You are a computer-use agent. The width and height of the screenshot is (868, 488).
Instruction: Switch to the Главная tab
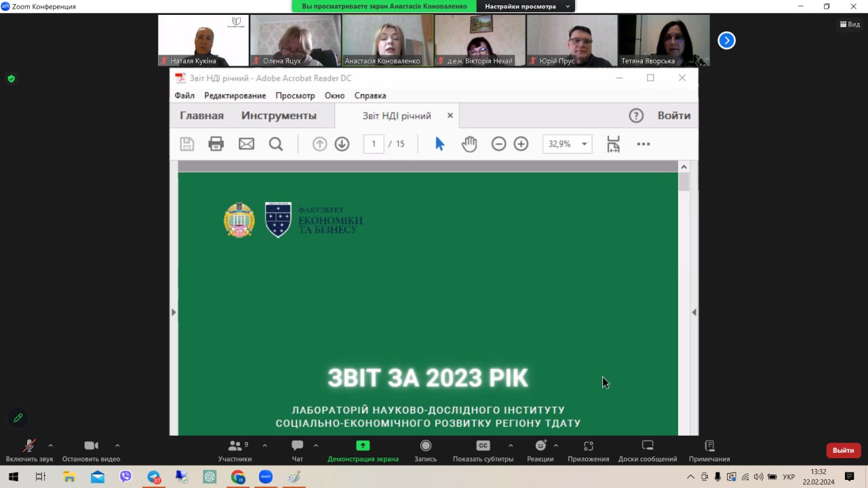click(x=201, y=115)
